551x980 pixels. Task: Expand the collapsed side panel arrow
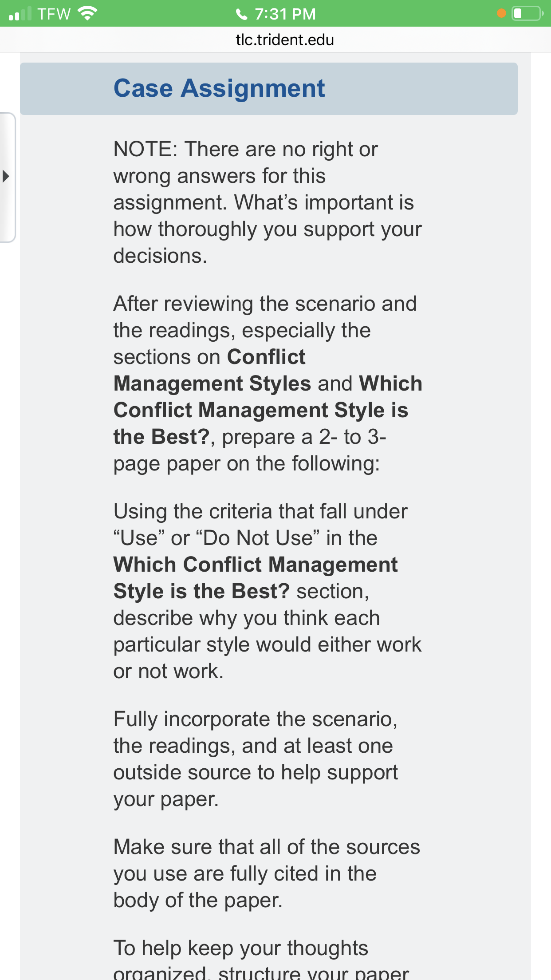point(6,176)
